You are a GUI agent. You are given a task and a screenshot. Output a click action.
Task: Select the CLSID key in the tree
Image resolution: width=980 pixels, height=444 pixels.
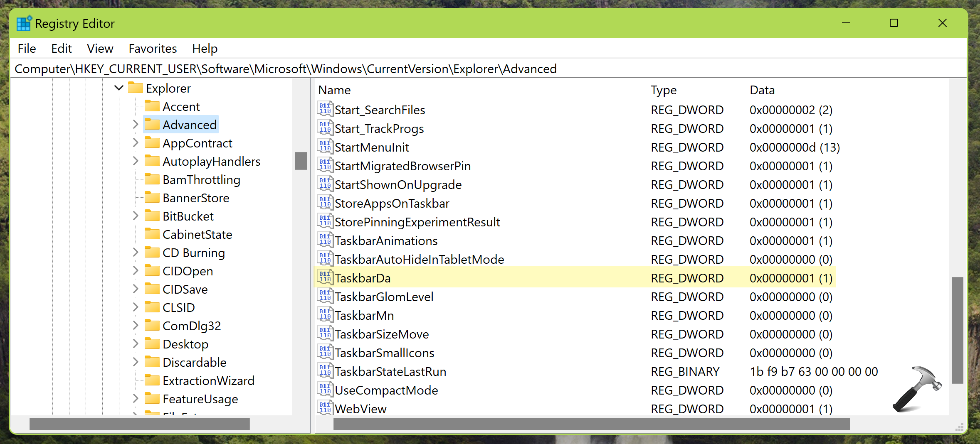pyautogui.click(x=179, y=307)
